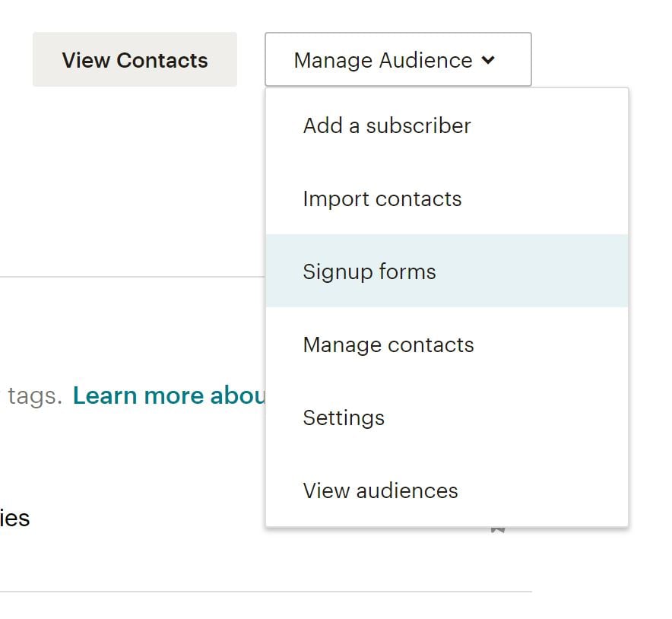
Task: Select the highlighted Signup forms option
Action: tap(369, 271)
